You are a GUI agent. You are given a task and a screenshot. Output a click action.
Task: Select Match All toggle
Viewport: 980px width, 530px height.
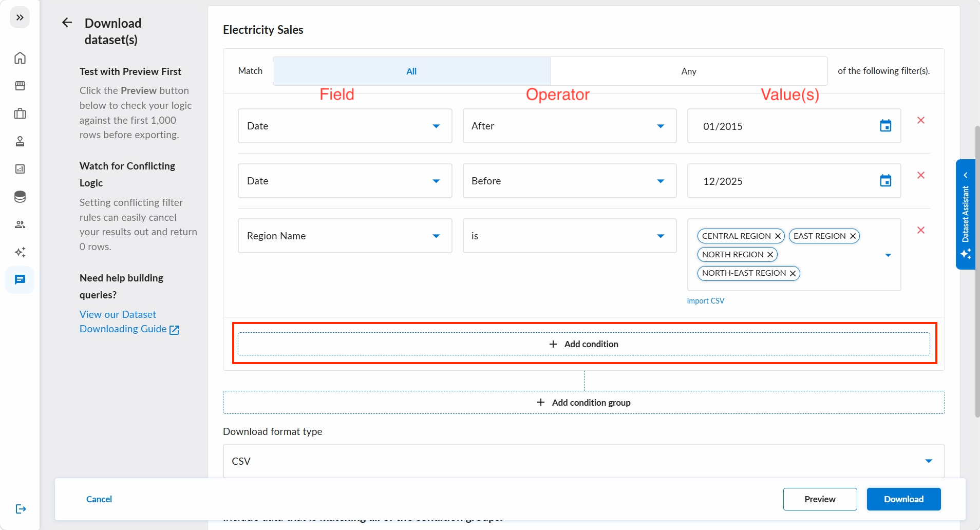coord(411,71)
